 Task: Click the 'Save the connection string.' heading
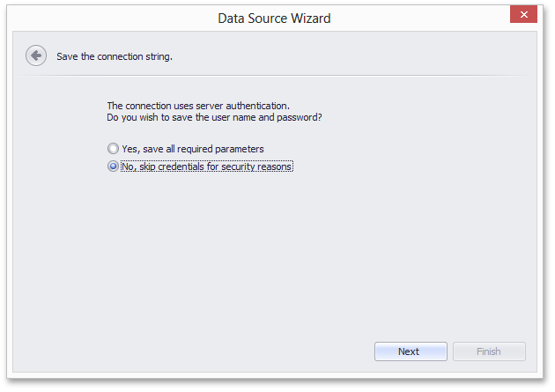point(115,56)
